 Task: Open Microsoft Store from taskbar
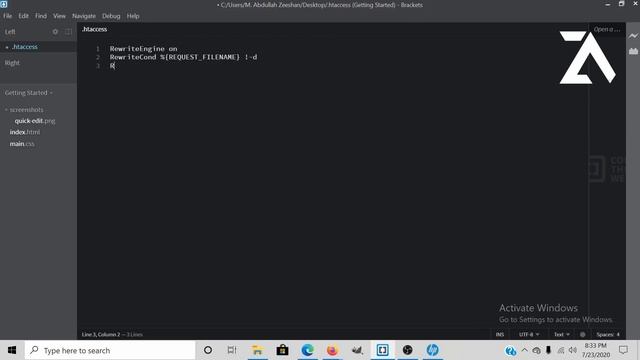coord(282,350)
